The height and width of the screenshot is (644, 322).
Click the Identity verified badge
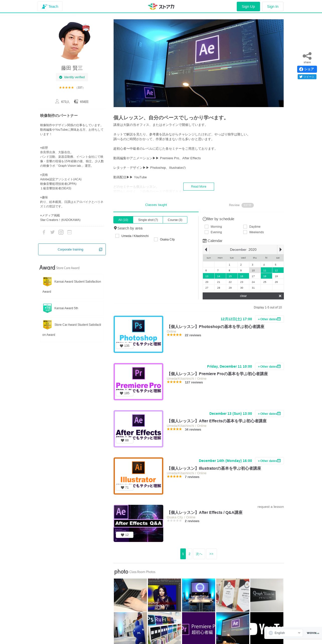pos(72,77)
